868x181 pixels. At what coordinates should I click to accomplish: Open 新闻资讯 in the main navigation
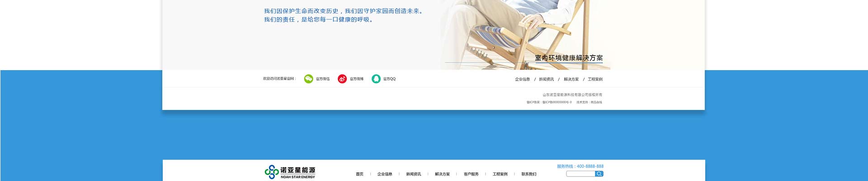[413, 174]
